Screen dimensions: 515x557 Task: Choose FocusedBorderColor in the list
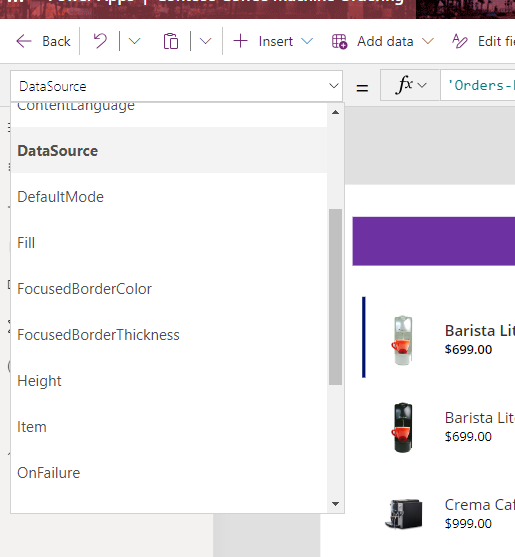[x=169, y=289]
